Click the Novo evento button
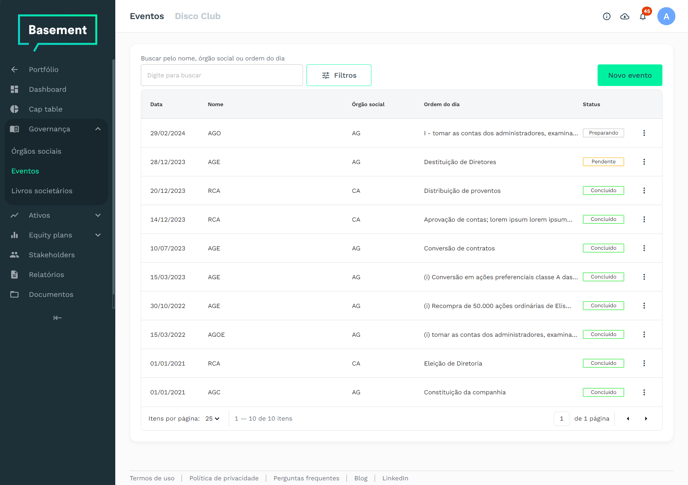Screen dimensions: 688x485 pyautogui.click(x=629, y=75)
